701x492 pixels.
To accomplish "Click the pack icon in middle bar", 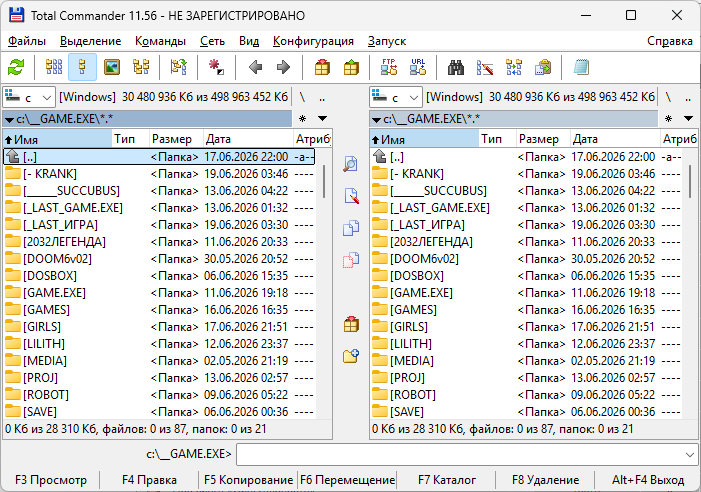I will [351, 324].
